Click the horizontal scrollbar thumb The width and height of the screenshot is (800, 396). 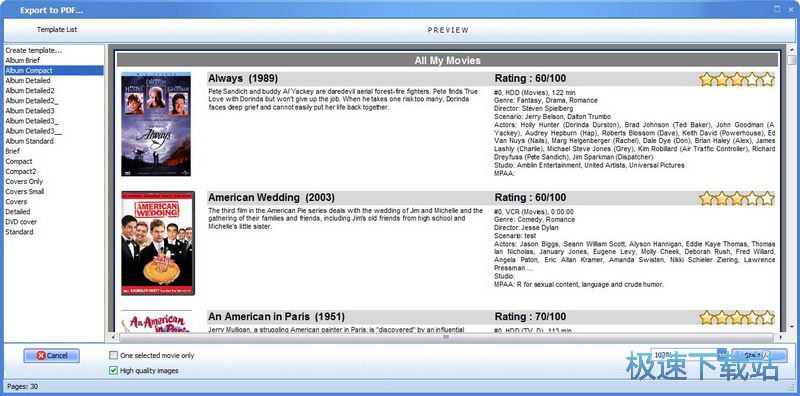coord(446,337)
